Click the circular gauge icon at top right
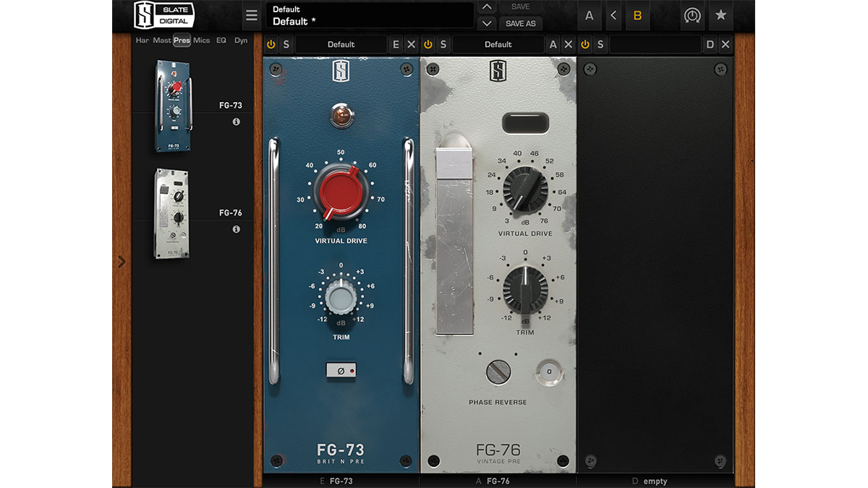Screen dimensions: 868x488 point(692,15)
